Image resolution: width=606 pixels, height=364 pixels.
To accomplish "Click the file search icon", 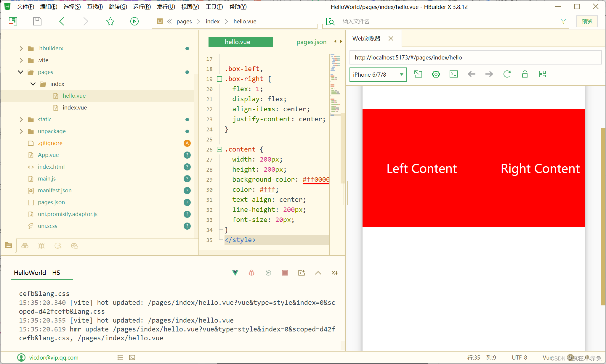I will (330, 22).
